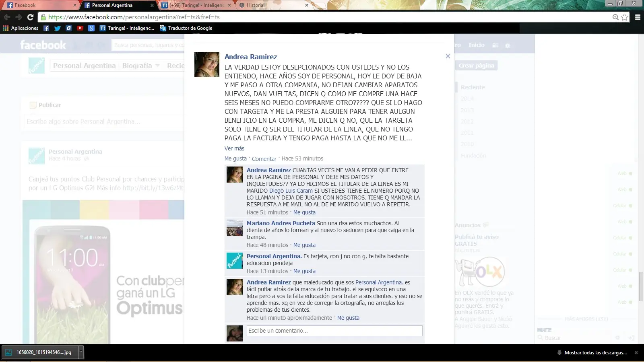
Task: Close the Taringa! tab
Action: [229, 5]
